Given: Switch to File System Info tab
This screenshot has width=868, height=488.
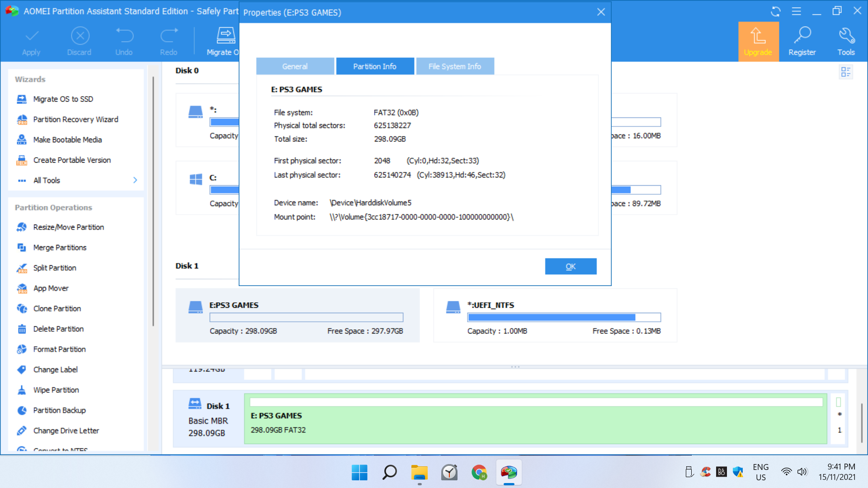Looking at the screenshot, I should pyautogui.click(x=455, y=66).
